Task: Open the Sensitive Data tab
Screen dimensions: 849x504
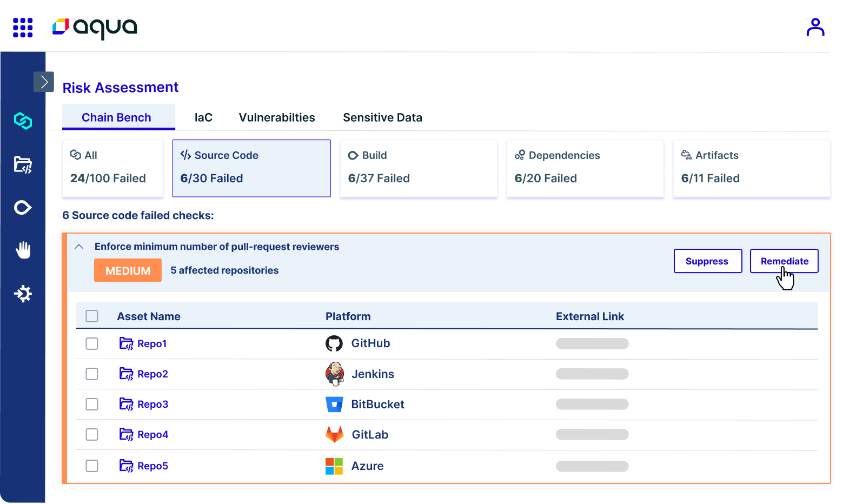Action: click(382, 117)
